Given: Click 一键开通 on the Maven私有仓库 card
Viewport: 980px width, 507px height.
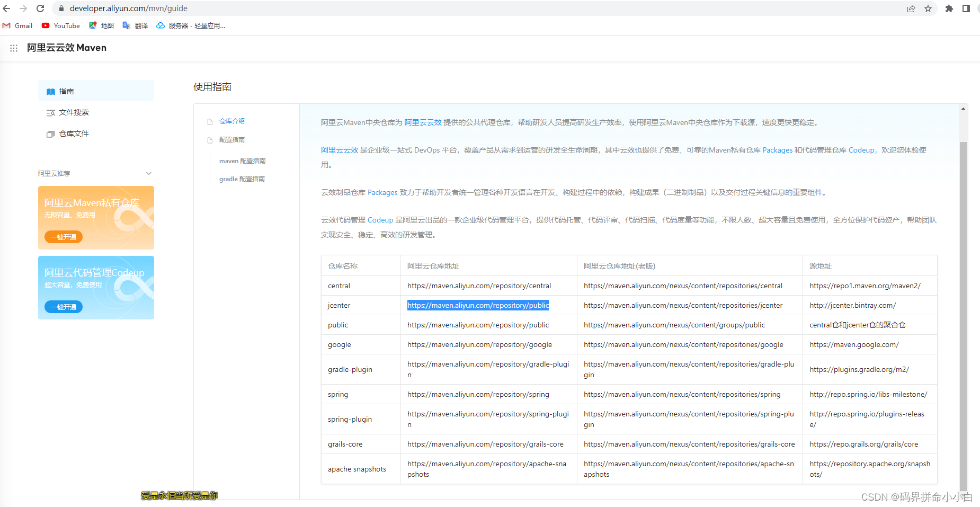Looking at the screenshot, I should pos(64,237).
